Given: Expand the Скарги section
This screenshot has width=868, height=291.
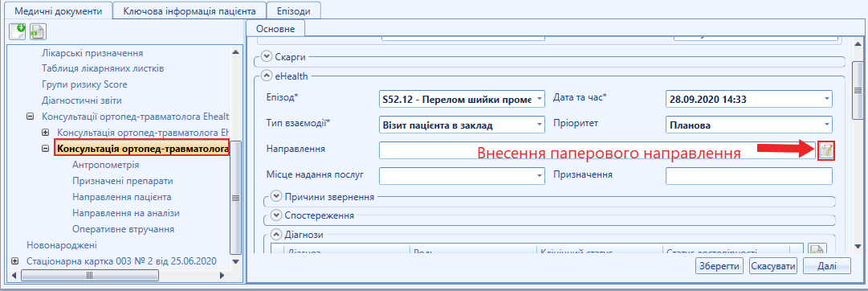Looking at the screenshot, I should (267, 56).
